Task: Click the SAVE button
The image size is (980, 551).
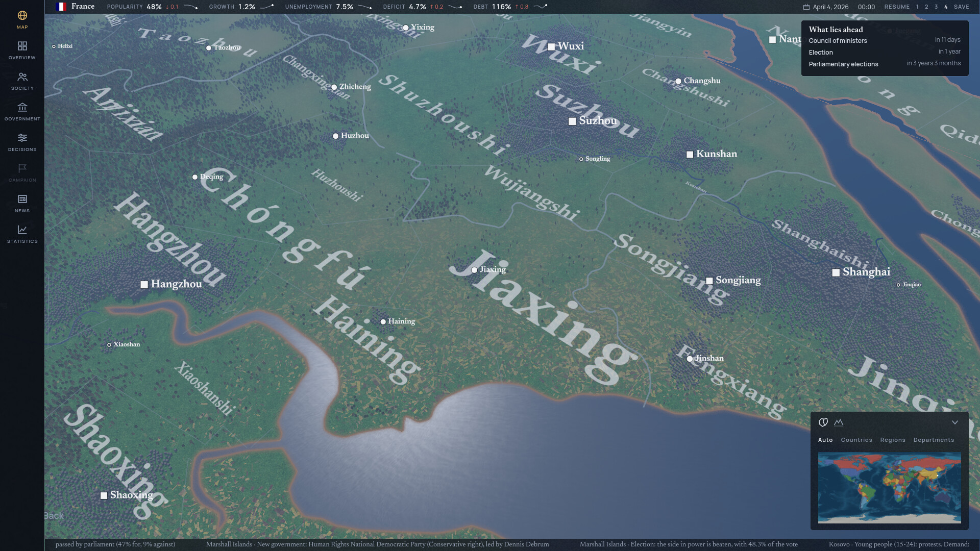Action: pos(961,7)
